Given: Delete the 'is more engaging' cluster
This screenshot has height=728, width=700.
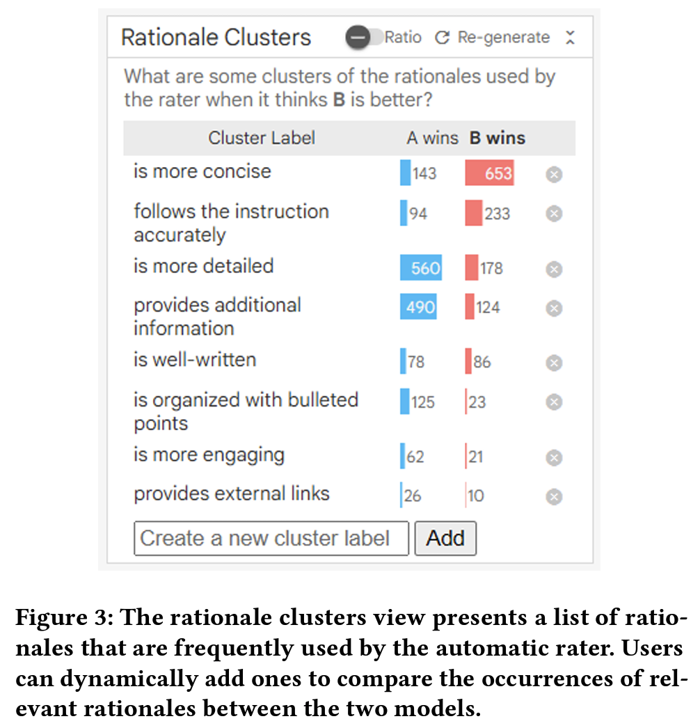Looking at the screenshot, I should tap(554, 457).
